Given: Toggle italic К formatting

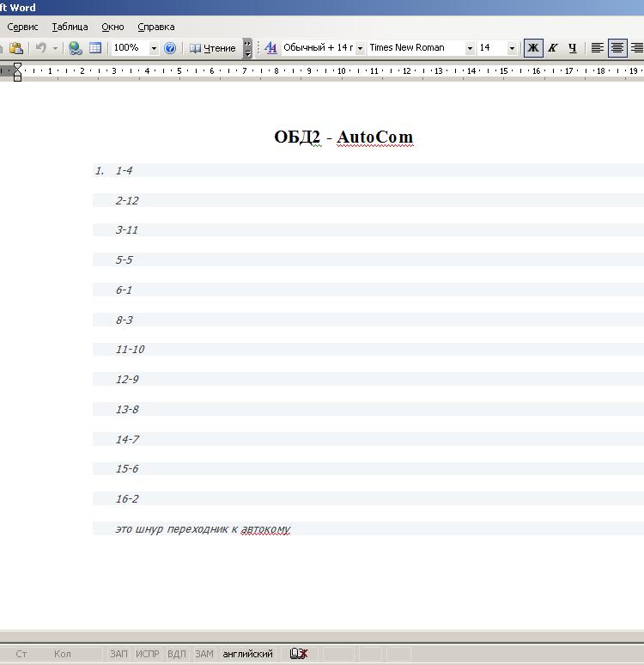Looking at the screenshot, I should [552, 48].
